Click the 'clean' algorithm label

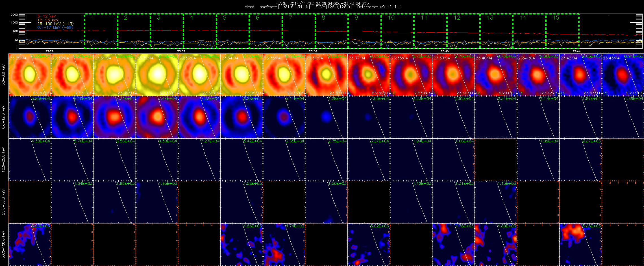(249, 7)
